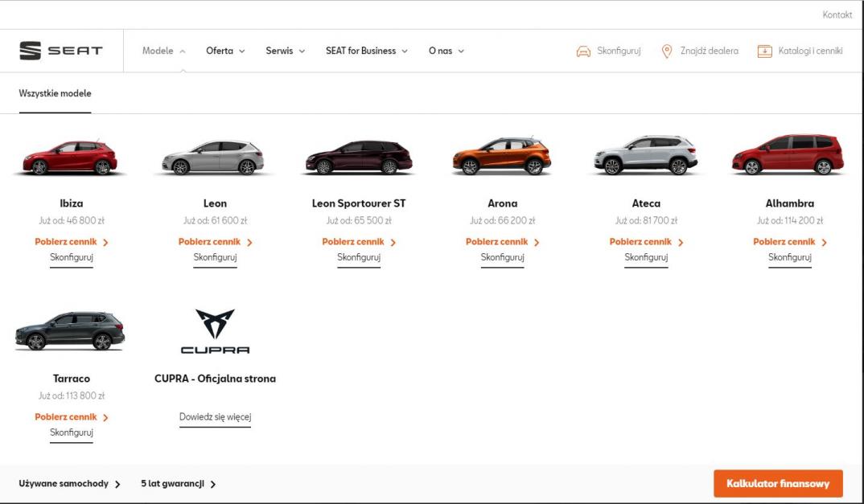Click the dark Leon Sportourer ST image
The width and height of the screenshot is (864, 504).
[x=359, y=157]
